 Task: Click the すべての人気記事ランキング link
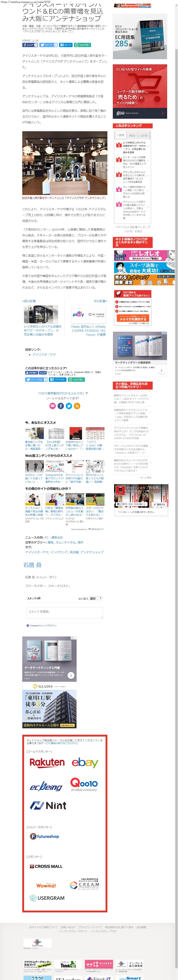(x=133, y=229)
